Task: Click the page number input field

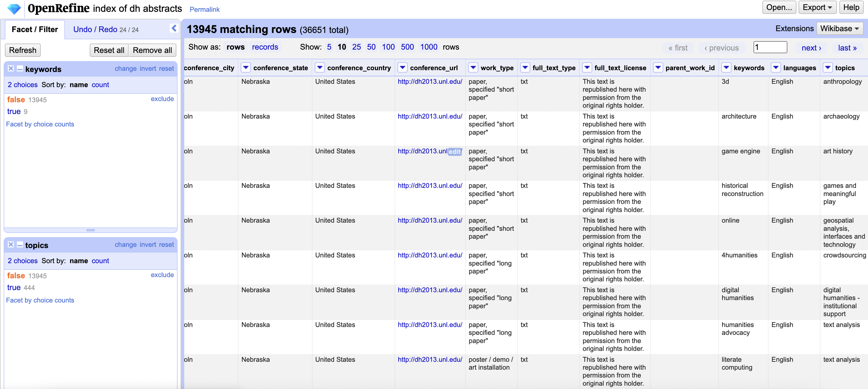Action: tap(770, 47)
